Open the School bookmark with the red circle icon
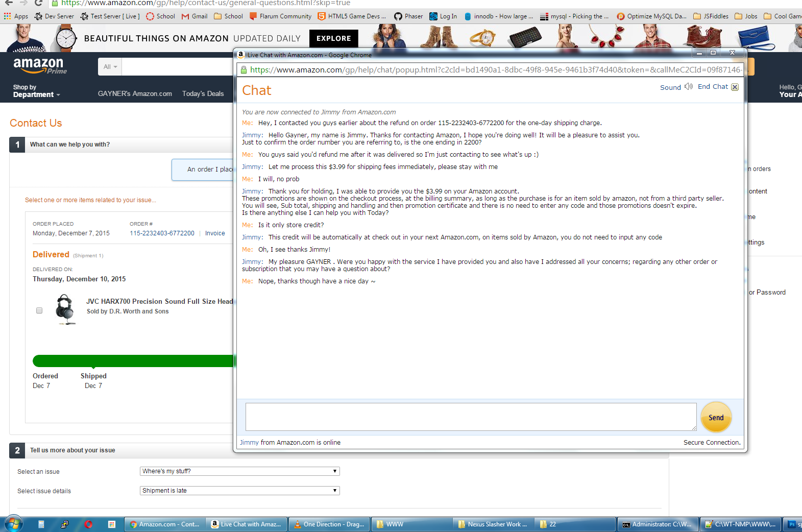The width and height of the screenshot is (802, 532). pos(160,16)
